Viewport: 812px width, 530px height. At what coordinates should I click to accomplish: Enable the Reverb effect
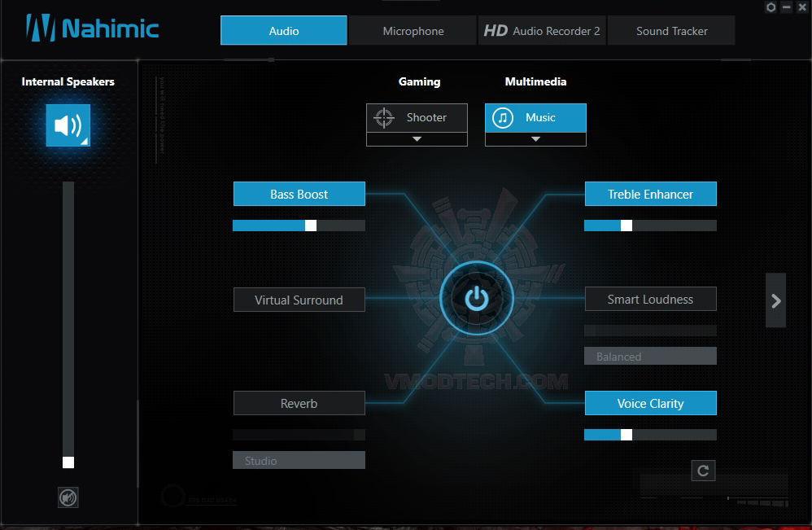click(x=299, y=403)
